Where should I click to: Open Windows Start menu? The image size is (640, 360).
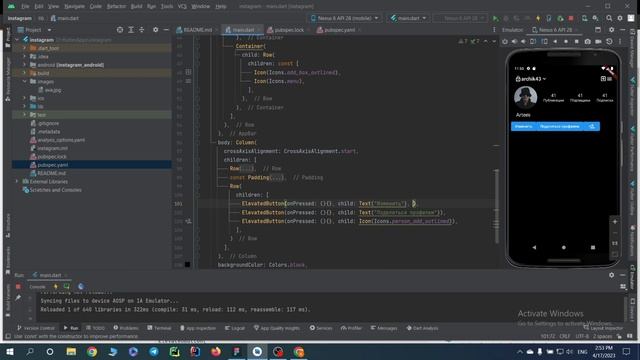coord(10,351)
